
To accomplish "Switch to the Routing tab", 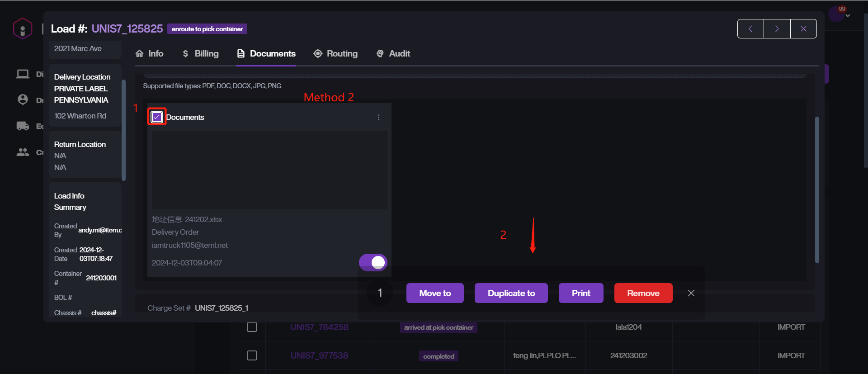I will click(335, 53).
